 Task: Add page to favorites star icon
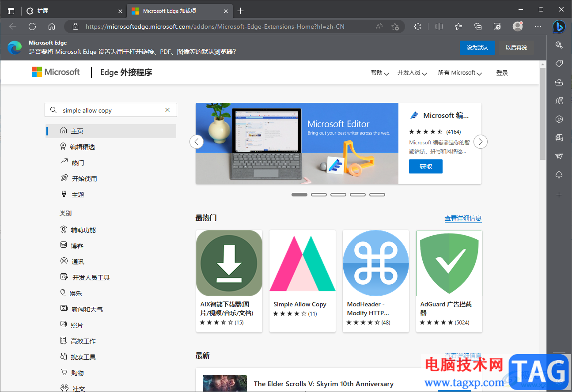[x=395, y=26]
